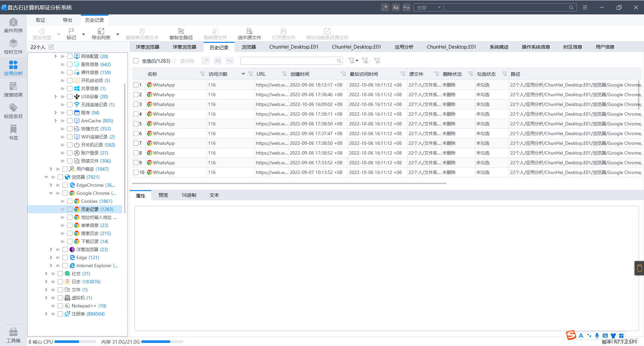Check the checkbox for table row 1
The height and width of the screenshot is (346, 644).
pyautogui.click(x=136, y=85)
